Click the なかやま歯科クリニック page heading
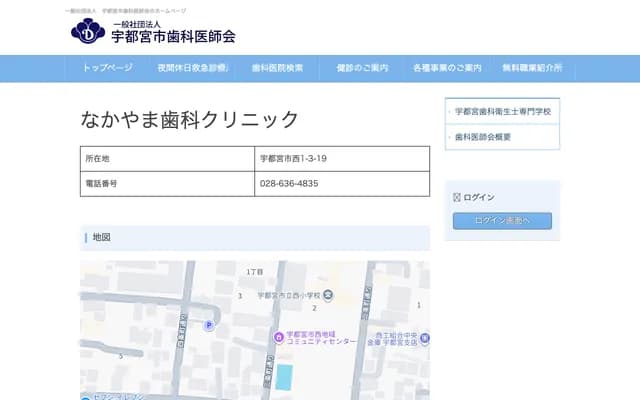640x400 pixels. (x=190, y=120)
